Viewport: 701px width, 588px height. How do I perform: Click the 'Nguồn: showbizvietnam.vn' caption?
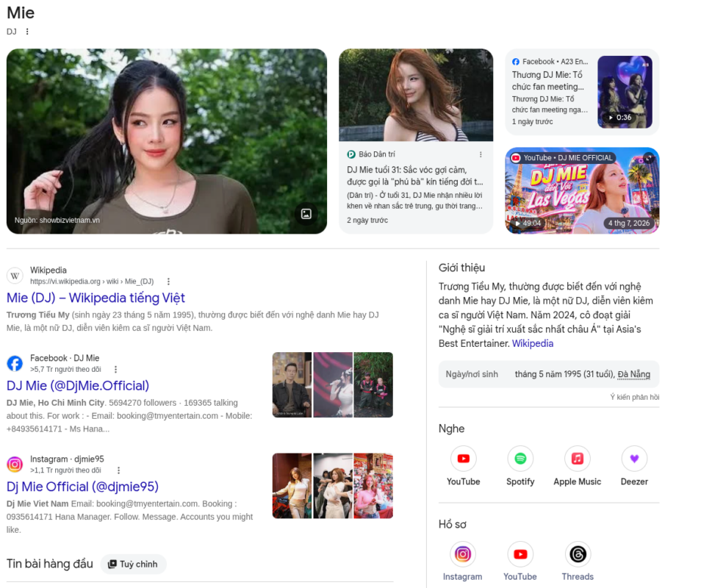57,220
